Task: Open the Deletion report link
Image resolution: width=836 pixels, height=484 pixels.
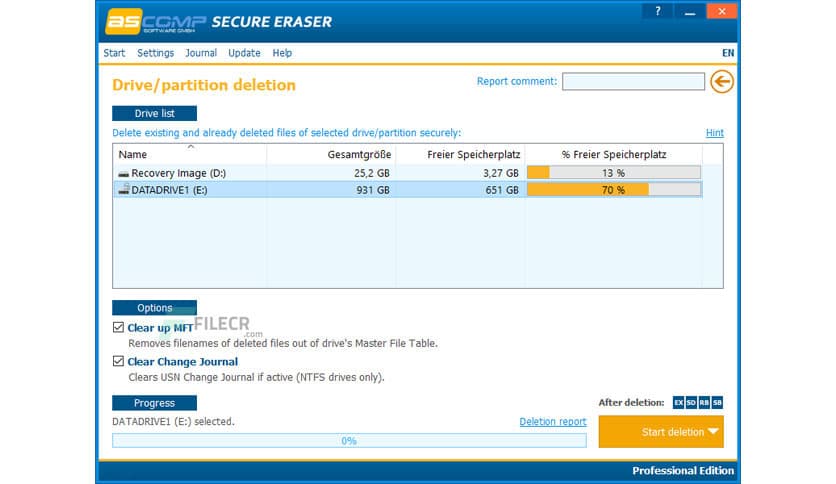Action: [553, 422]
